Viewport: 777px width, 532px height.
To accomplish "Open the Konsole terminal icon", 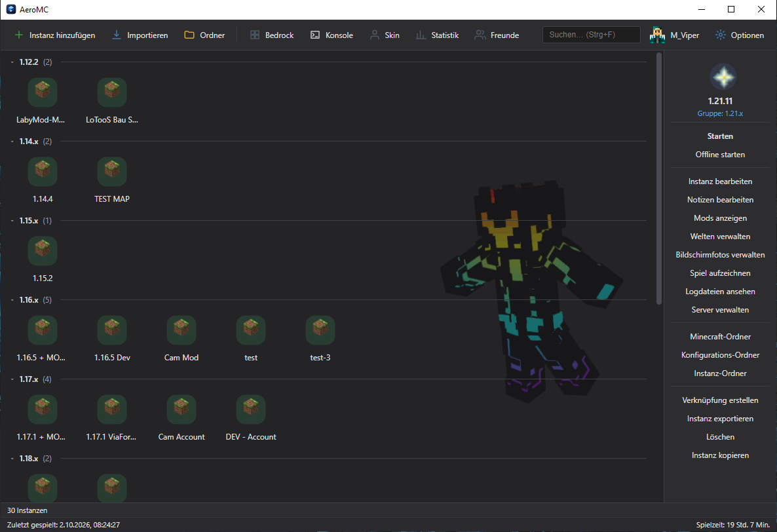I will point(315,35).
